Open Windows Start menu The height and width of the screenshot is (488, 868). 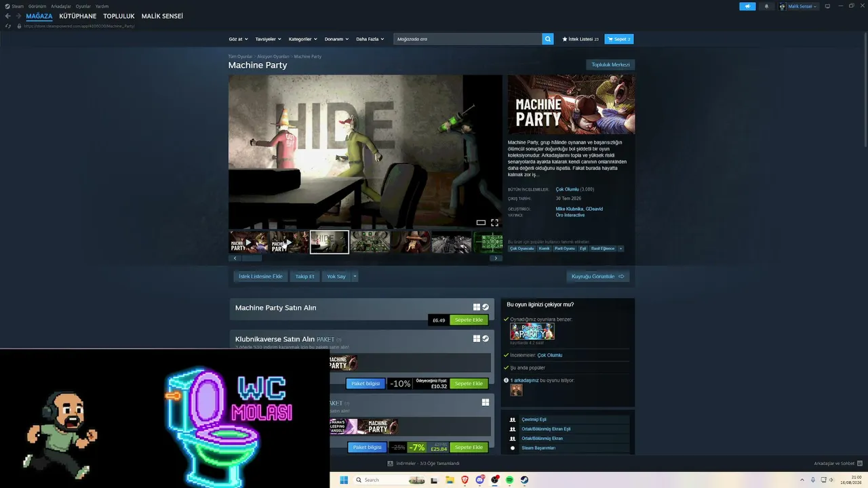tap(344, 480)
